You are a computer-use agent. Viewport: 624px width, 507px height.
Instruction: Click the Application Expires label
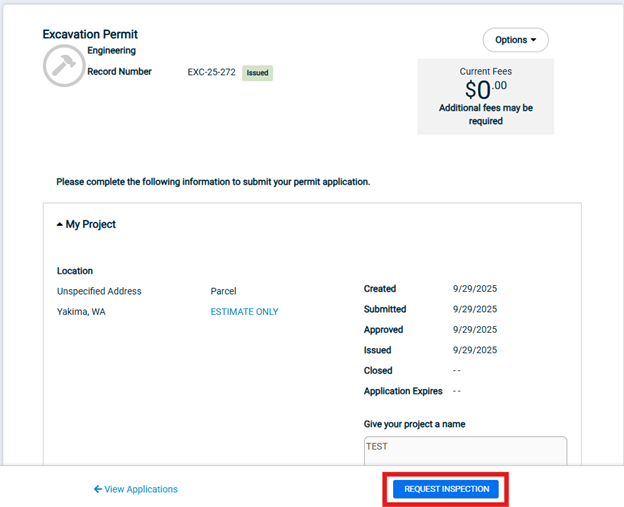[401, 391]
